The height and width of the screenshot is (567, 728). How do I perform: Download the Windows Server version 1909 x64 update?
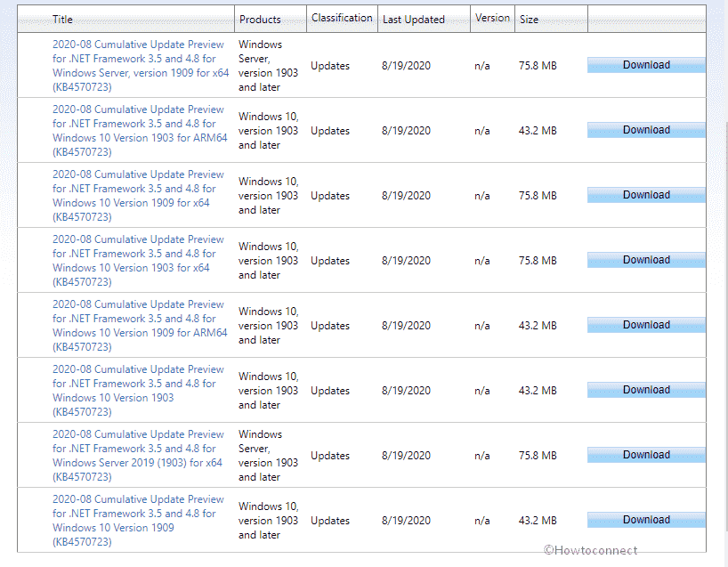pos(646,65)
